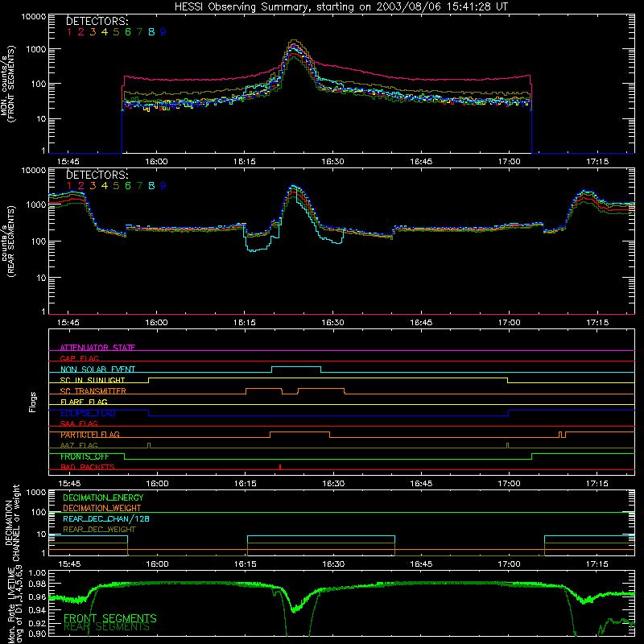Click the GAP_FLAG label
Image resolution: width=644 pixels, height=644 pixels.
79,358
